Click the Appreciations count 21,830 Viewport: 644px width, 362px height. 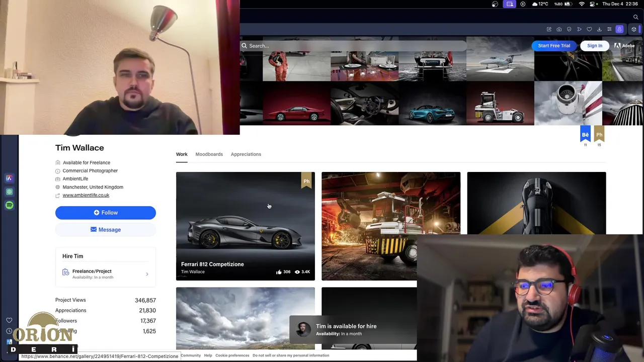[x=147, y=311]
